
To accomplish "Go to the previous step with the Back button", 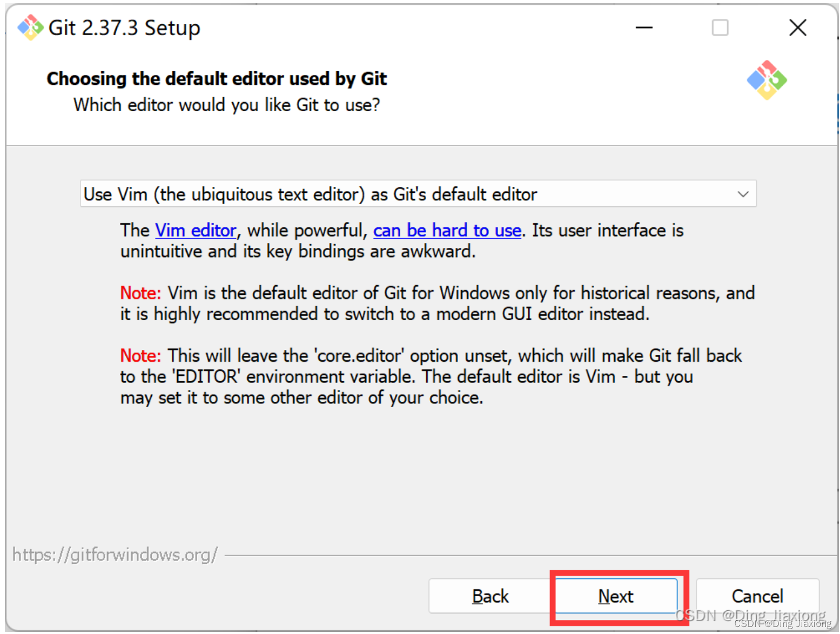I will click(490, 596).
